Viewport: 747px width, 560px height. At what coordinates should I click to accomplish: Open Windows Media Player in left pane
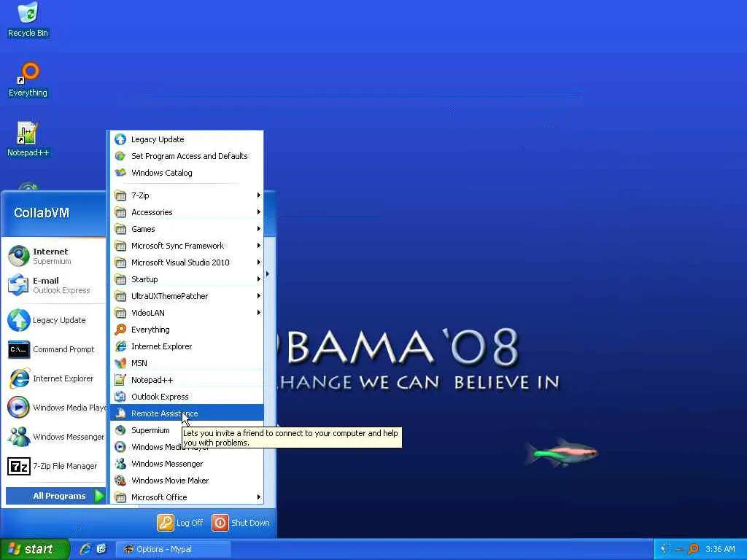click(x=53, y=408)
